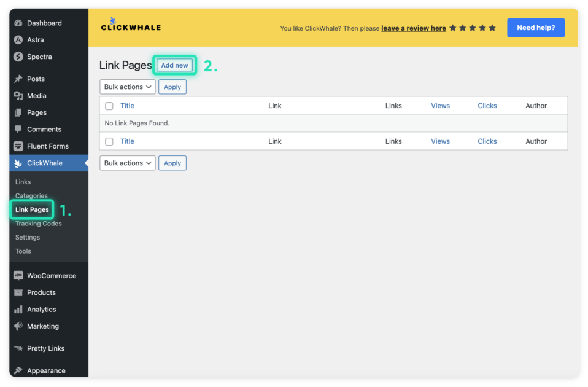Sort the table by Views column

point(440,105)
